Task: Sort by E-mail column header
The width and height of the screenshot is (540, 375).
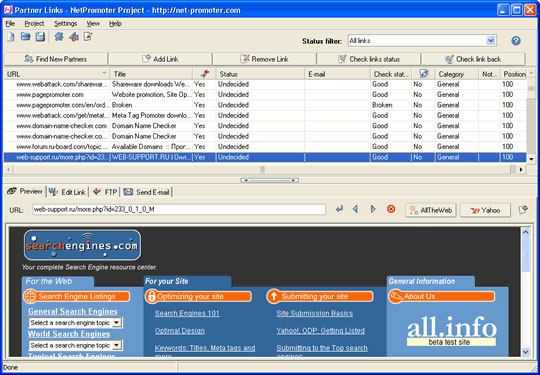Action: [338, 74]
